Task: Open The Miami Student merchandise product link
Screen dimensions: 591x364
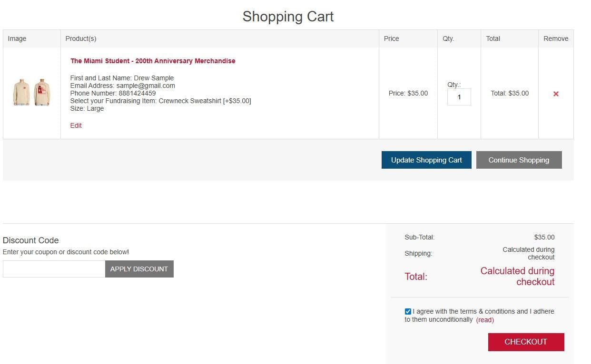Action: pos(153,61)
